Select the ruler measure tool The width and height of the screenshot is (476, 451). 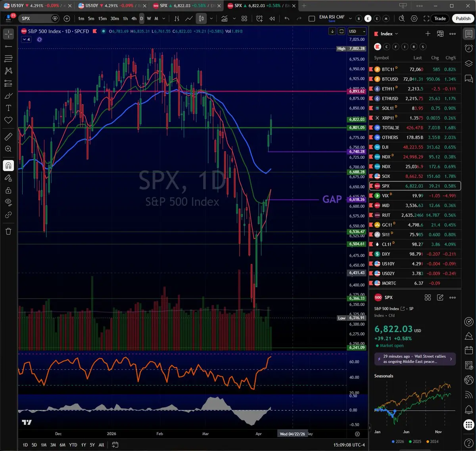(x=8, y=137)
